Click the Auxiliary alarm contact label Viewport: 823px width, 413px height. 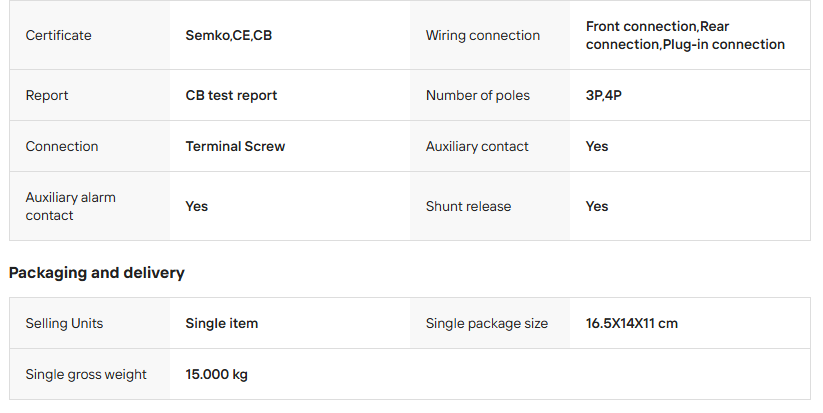click(x=70, y=206)
